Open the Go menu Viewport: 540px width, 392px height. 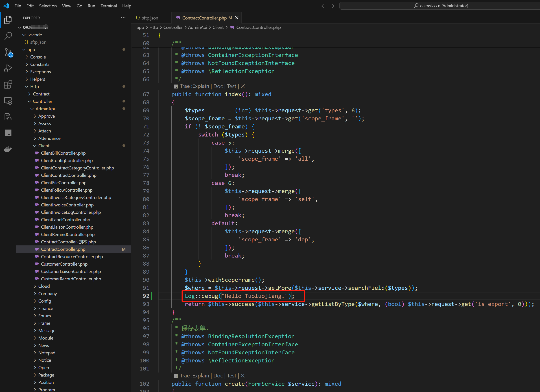[x=79, y=6]
